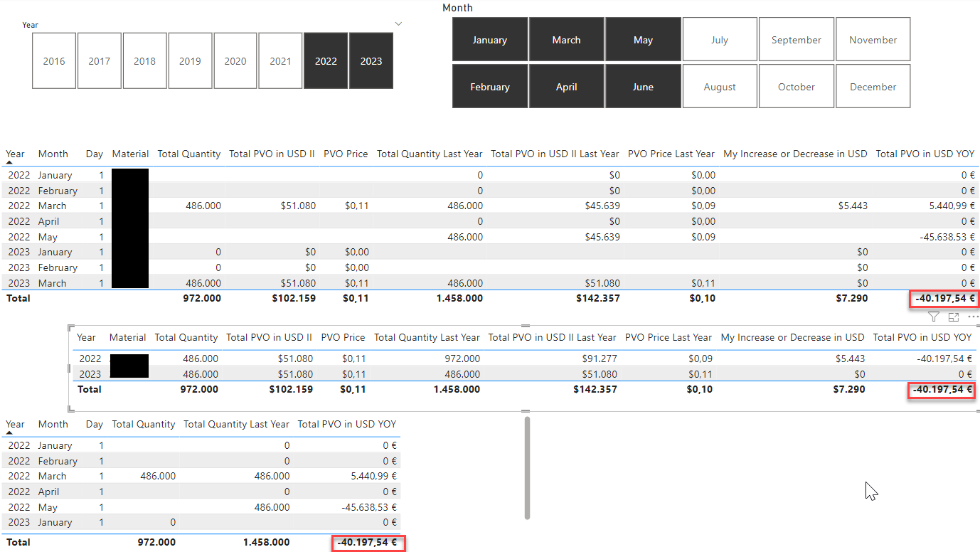Click 972.000 Quantity Last Year, middle table
Screen dimensions: 980x552
462,359
